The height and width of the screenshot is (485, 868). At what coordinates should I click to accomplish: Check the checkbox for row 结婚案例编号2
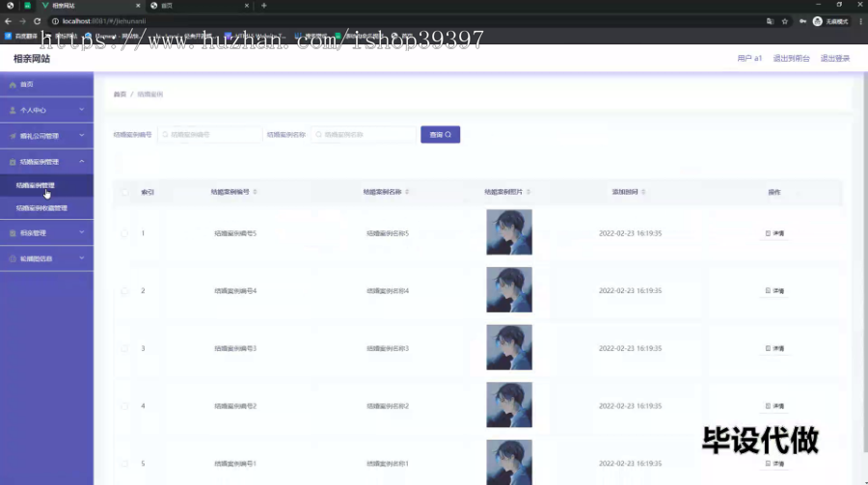click(x=124, y=406)
